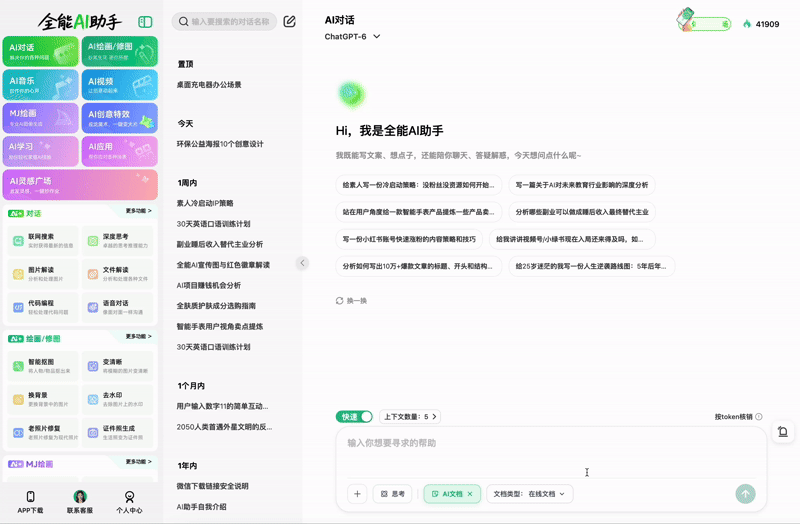Click the green send arrow button
Viewport: 800px width, 524px height.
click(x=745, y=494)
